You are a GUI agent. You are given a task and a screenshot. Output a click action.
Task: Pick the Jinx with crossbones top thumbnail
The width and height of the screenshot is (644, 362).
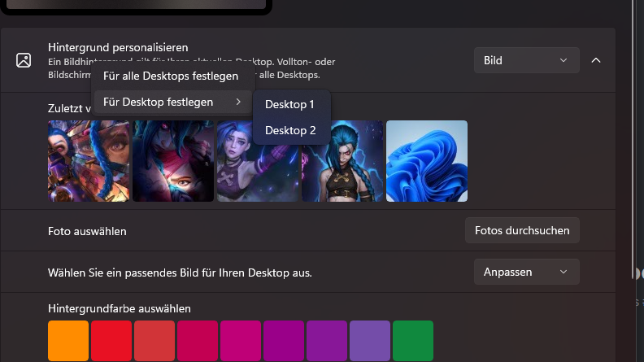[x=258, y=161]
